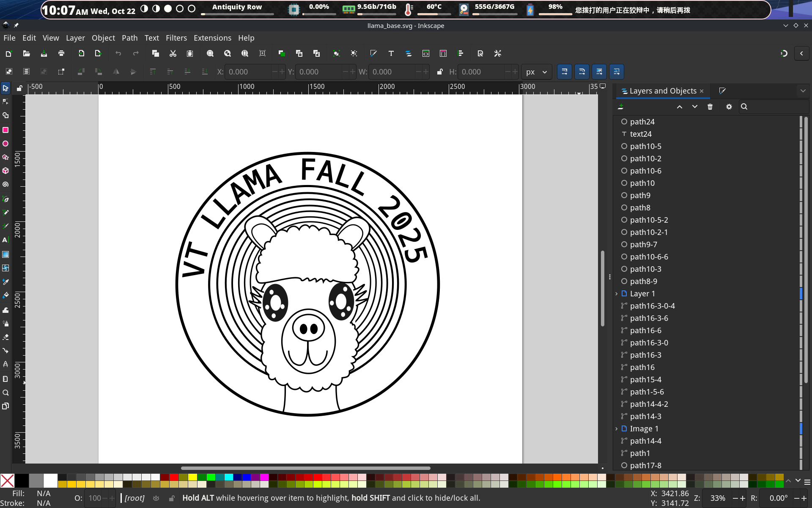The image size is (812, 508).
Task: Delete selected layer with trash icon
Action: 710,107
